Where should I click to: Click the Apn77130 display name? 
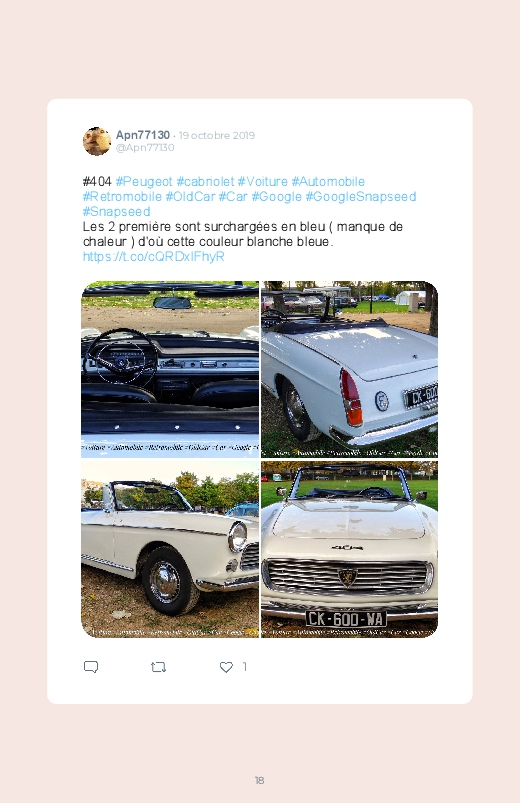pyautogui.click(x=143, y=135)
